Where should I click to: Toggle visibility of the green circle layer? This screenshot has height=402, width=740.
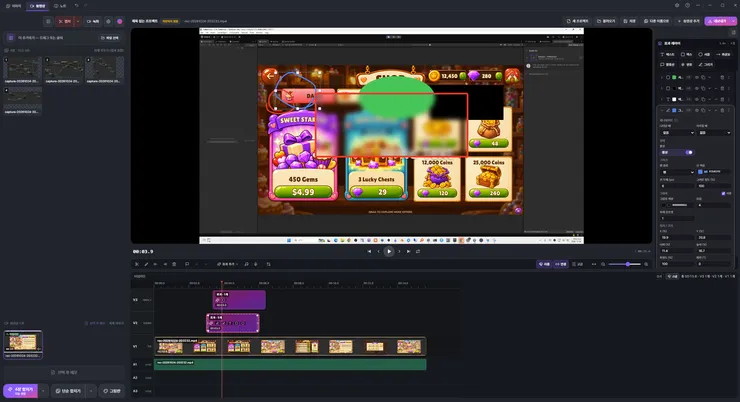tap(697, 77)
